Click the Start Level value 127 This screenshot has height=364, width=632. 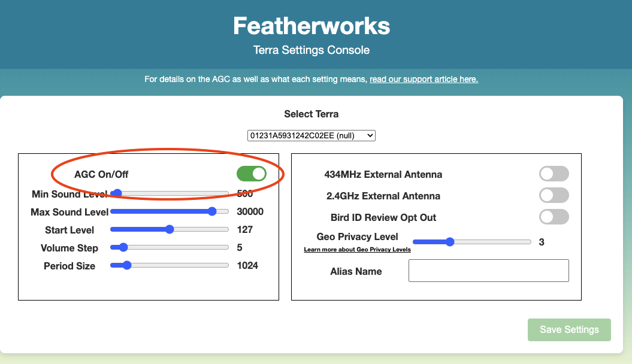point(244,230)
